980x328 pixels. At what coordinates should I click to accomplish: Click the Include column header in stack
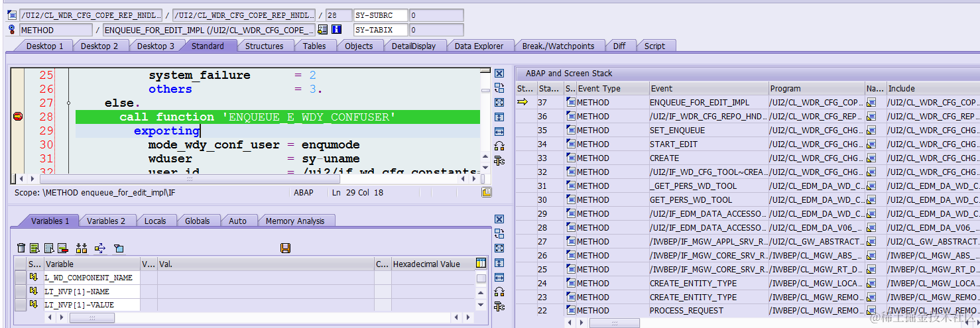pyautogui.click(x=933, y=88)
